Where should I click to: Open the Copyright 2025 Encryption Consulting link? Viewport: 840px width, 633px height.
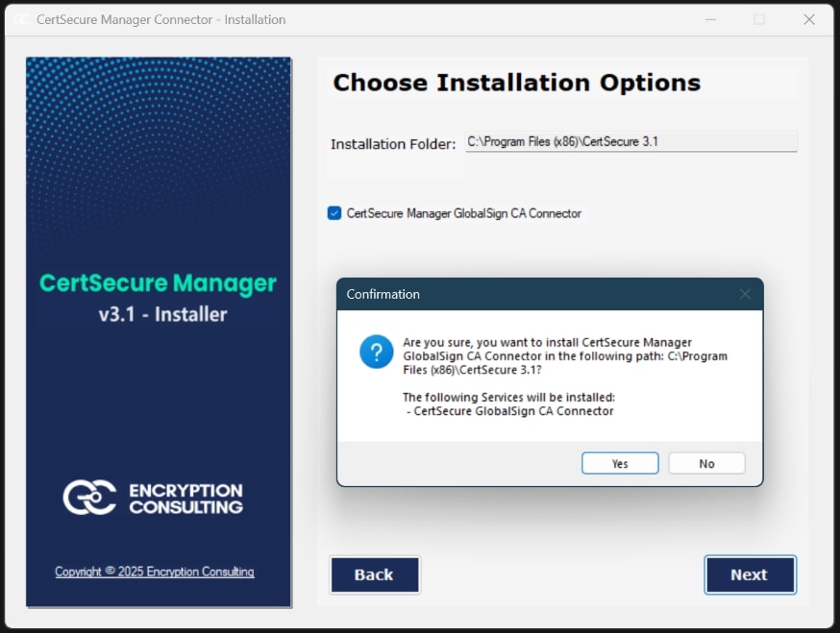pos(155,572)
